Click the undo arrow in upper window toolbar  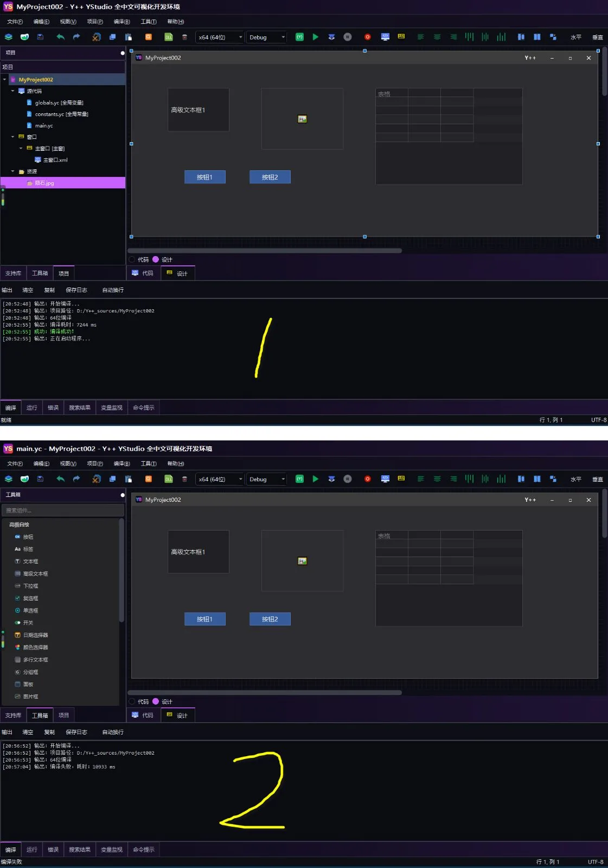[x=60, y=37]
